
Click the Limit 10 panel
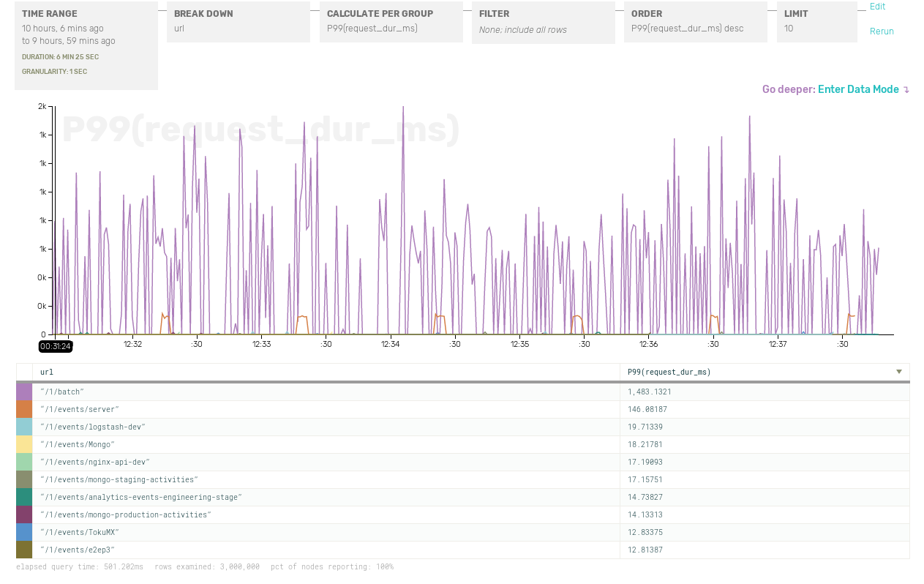(x=816, y=22)
